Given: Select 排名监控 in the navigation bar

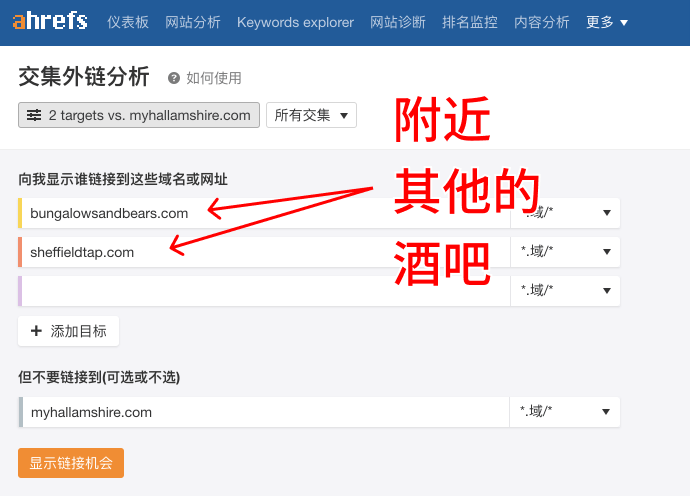Looking at the screenshot, I should [x=470, y=22].
